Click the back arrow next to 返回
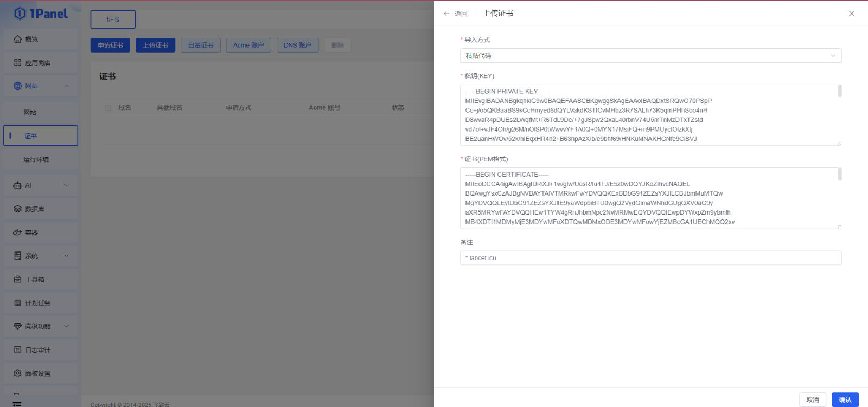 tap(446, 14)
